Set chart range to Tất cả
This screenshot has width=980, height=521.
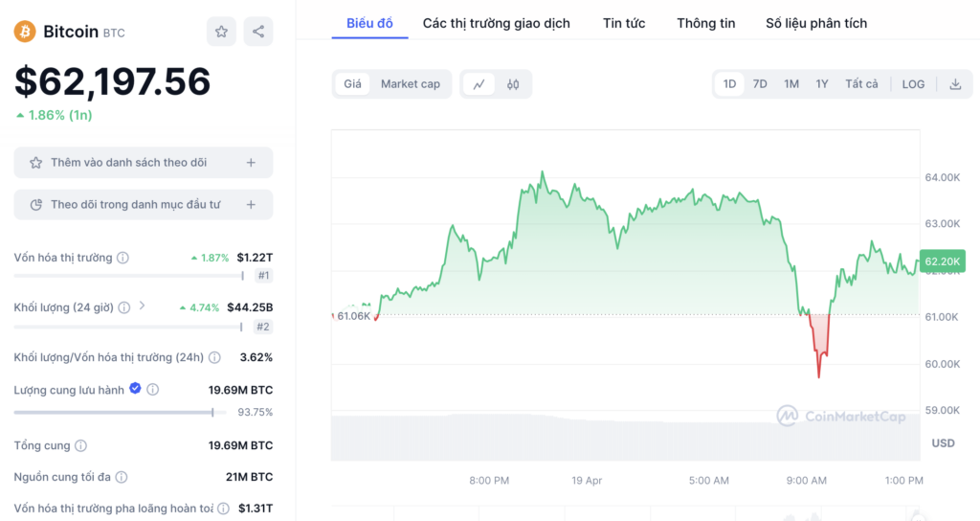tap(861, 84)
